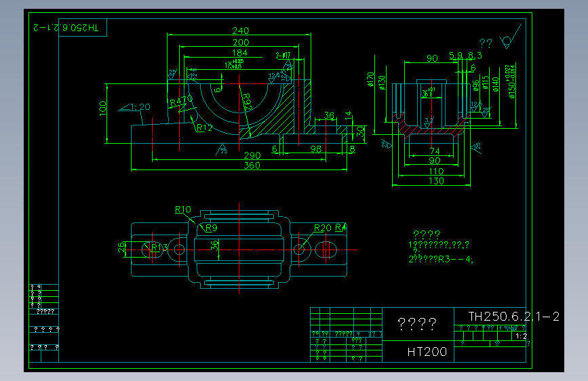Image resolution: width=588 pixels, height=381 pixels.
Task: Click the ø96 diameter label
Action: 476,85
